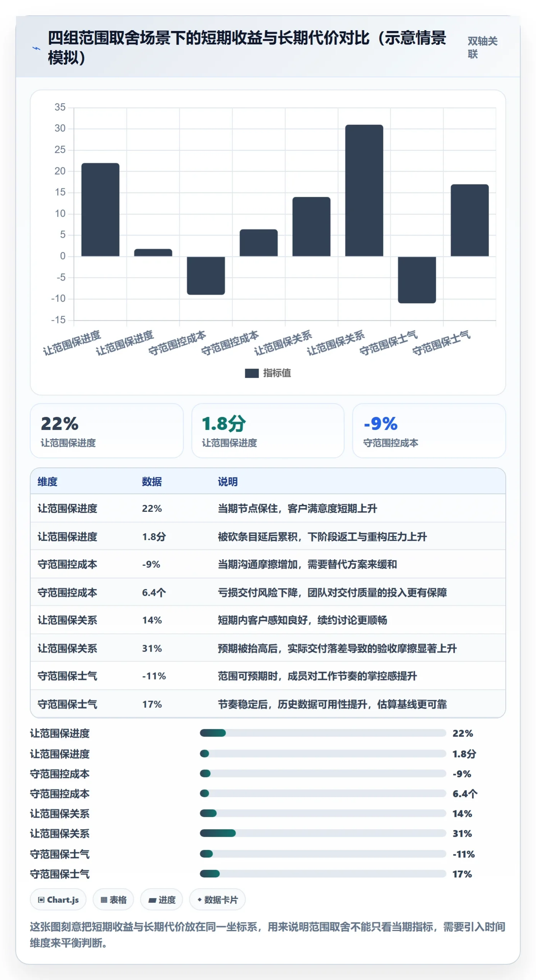Click the progress bar labeled -11%
This screenshot has height=980, width=536.
click(323, 854)
